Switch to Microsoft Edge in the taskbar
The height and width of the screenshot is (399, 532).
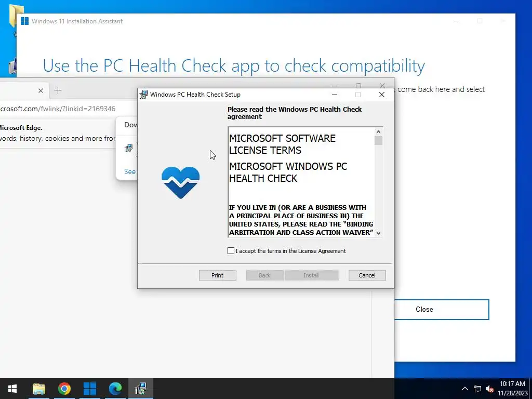(115, 389)
